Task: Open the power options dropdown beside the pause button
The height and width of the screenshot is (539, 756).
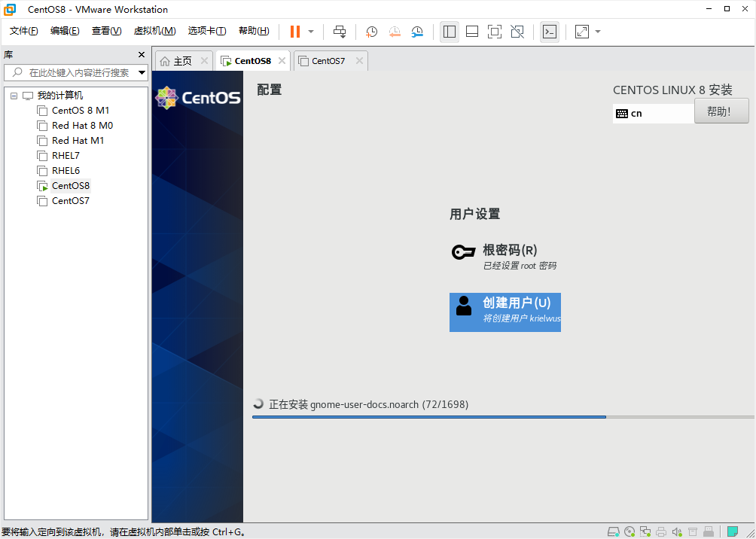Action: coord(311,32)
